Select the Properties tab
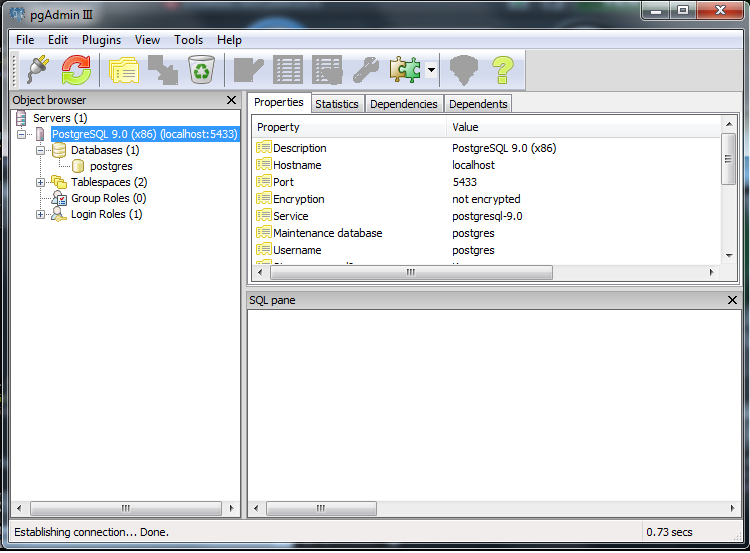This screenshot has width=750, height=553. 279,102
